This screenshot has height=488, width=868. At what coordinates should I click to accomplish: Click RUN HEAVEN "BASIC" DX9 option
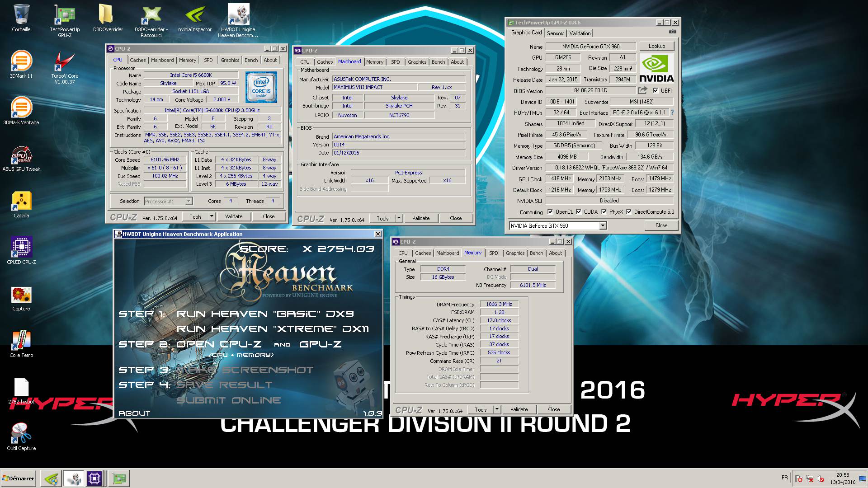(265, 314)
